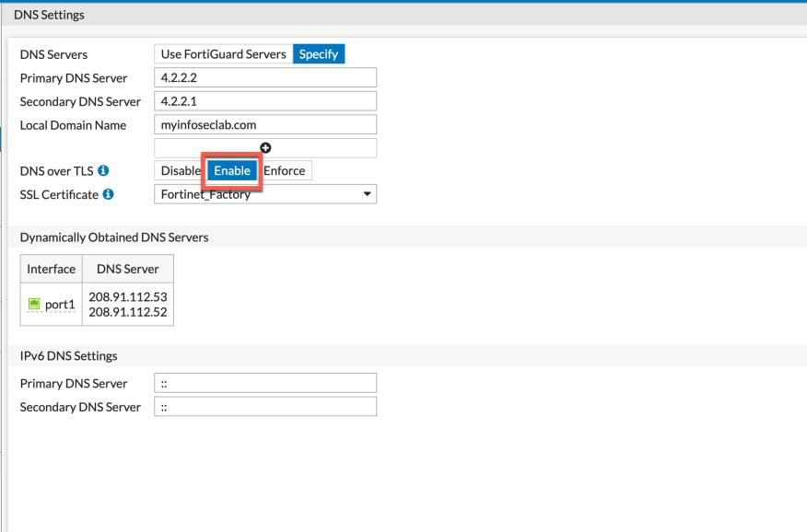Click the IPv6 Secondary DNS Server field
This screenshot has height=532, width=807.
pyautogui.click(x=265, y=407)
